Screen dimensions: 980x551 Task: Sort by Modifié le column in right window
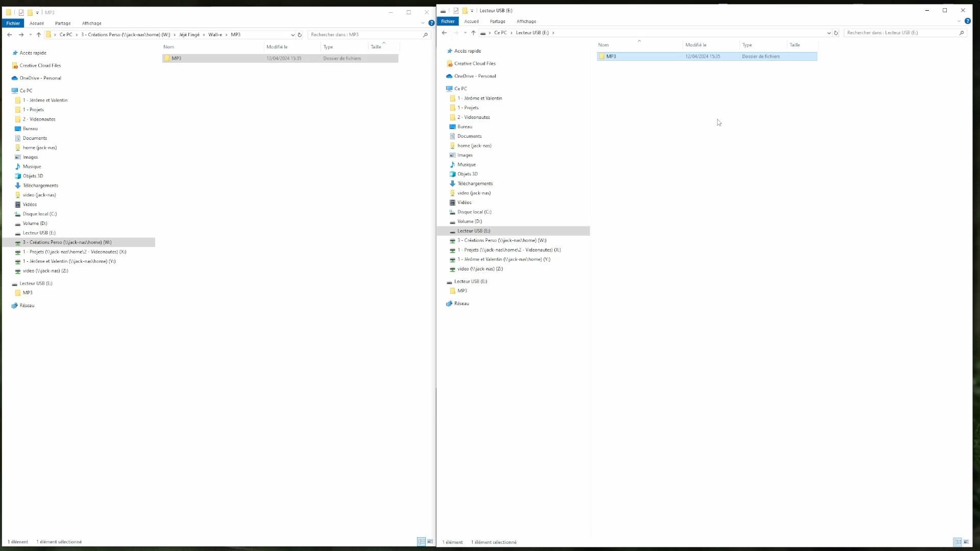pyautogui.click(x=711, y=45)
